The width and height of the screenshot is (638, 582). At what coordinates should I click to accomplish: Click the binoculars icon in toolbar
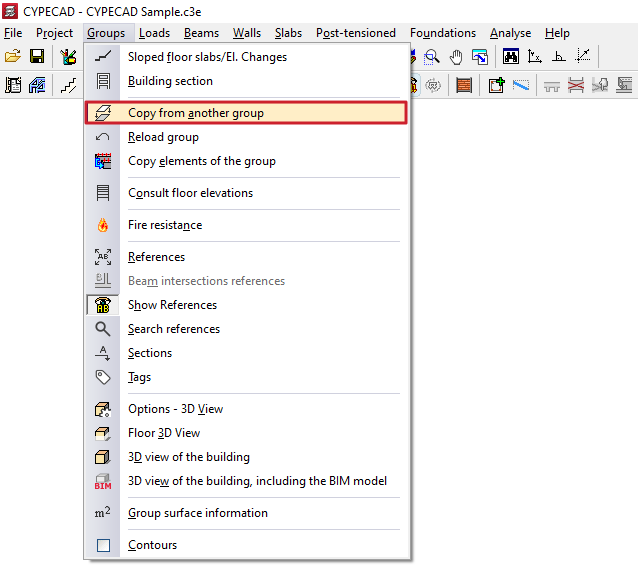pos(511,56)
